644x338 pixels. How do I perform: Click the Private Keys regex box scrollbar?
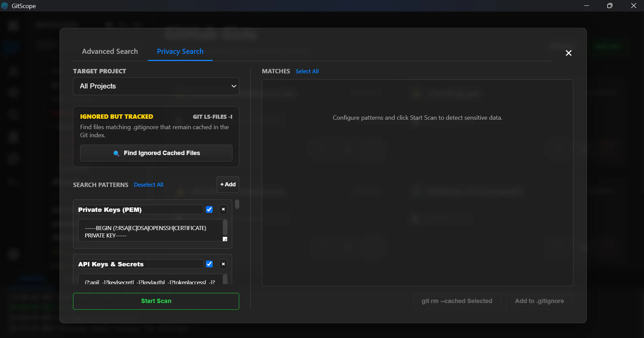click(225, 227)
